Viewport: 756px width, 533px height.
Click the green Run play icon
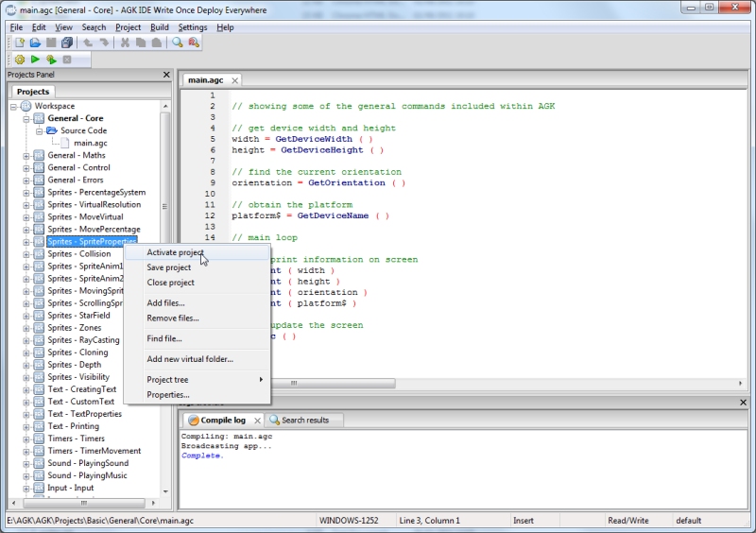(35, 60)
